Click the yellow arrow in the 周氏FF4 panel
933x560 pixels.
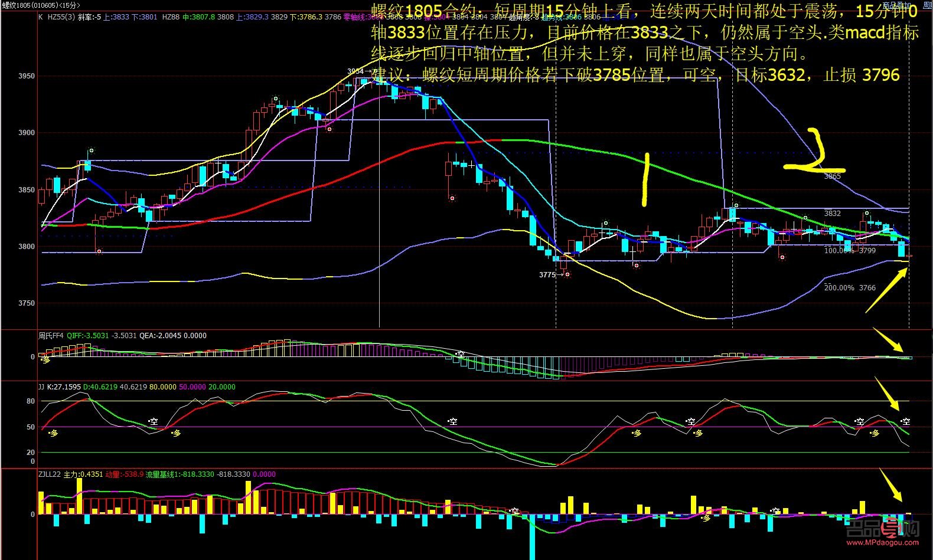tap(888, 340)
